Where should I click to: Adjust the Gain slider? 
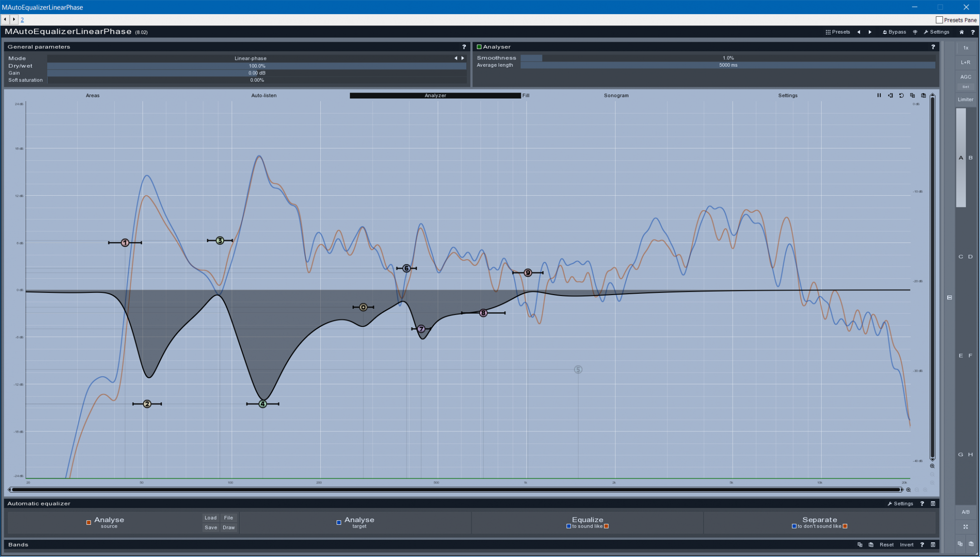pos(257,73)
